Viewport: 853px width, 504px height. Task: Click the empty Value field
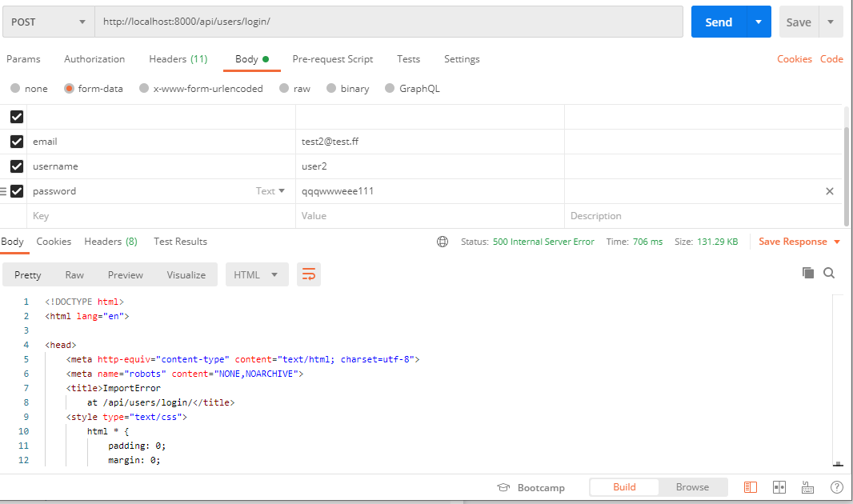tap(430, 216)
